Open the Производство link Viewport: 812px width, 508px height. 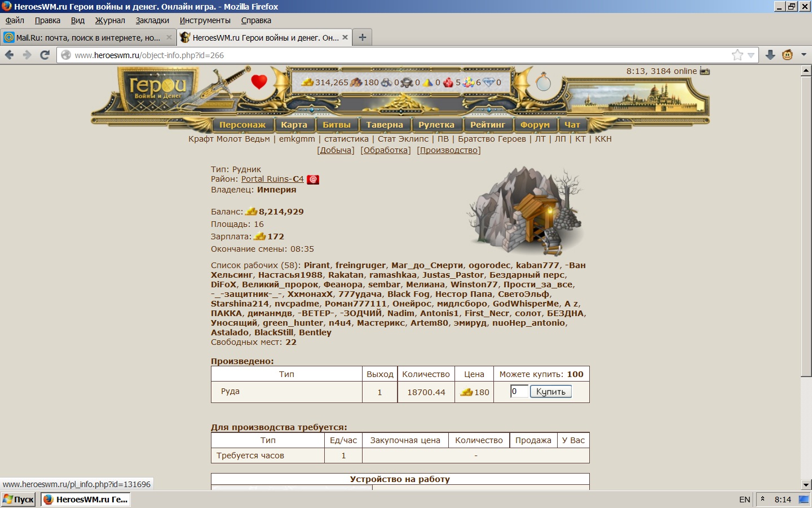(x=449, y=150)
